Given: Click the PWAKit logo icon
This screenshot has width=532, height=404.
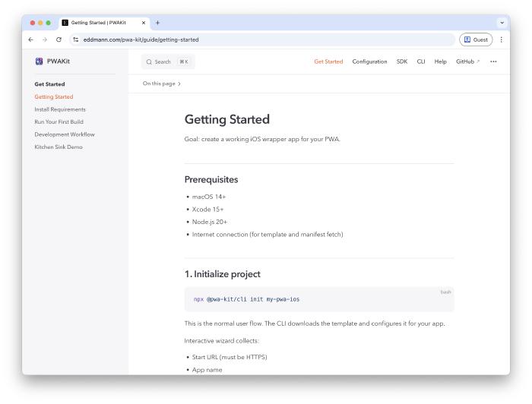Looking at the screenshot, I should point(40,62).
